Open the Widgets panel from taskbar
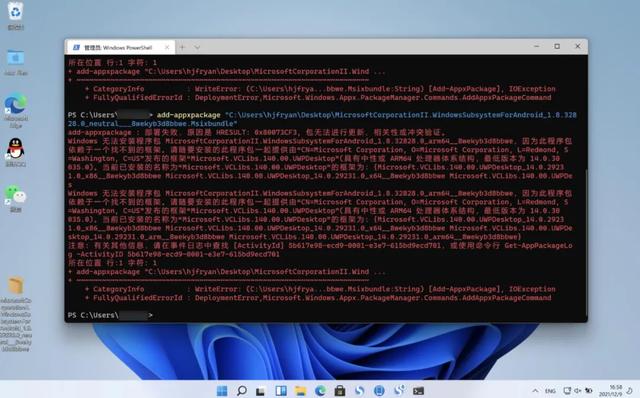The height and width of the screenshot is (398, 640). tap(281, 391)
